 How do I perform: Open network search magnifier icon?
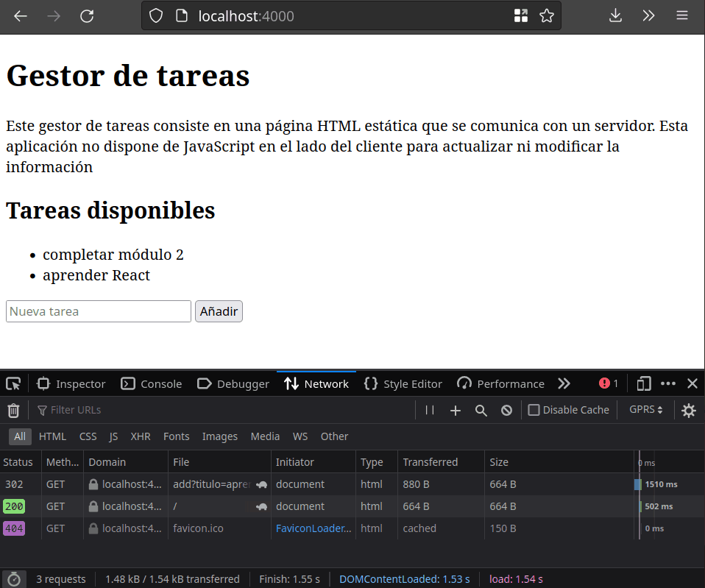[x=481, y=410]
